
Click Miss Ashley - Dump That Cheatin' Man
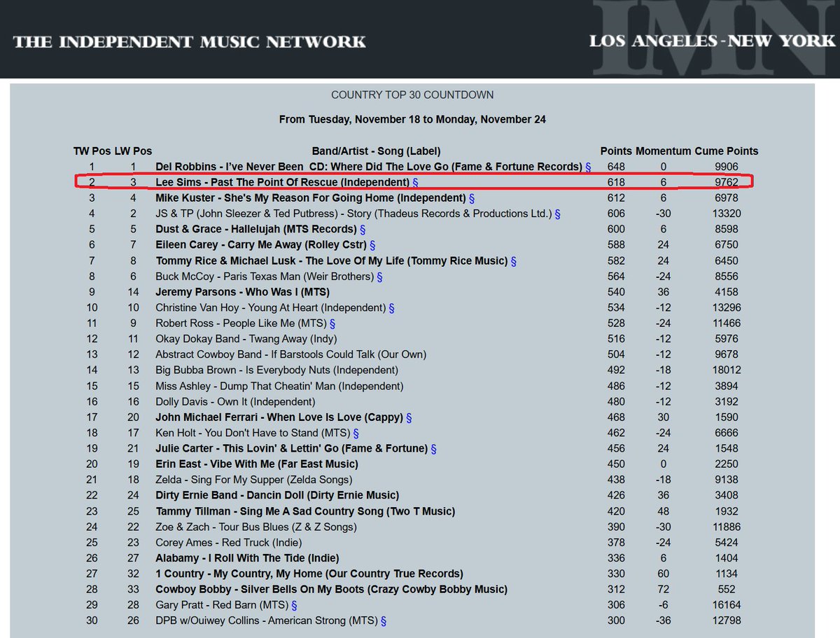click(x=279, y=386)
